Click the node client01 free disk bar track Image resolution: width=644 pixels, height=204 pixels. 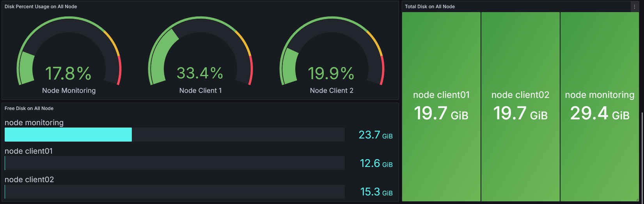(175, 163)
